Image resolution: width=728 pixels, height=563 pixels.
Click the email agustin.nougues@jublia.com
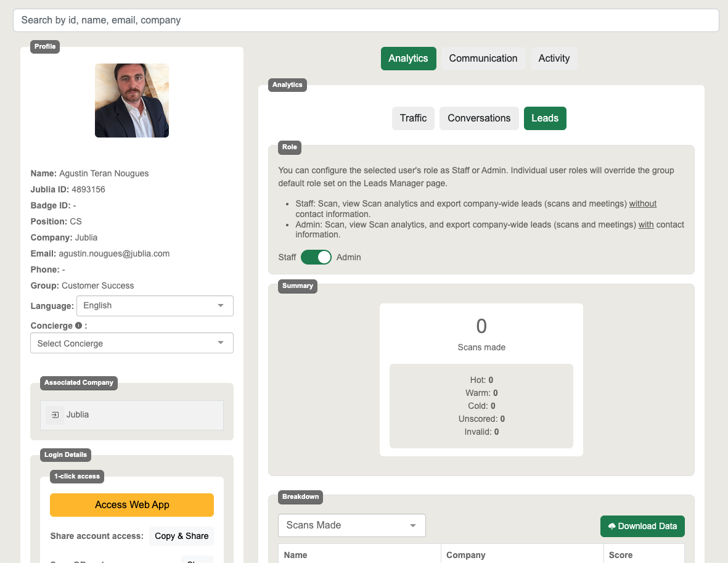114,253
